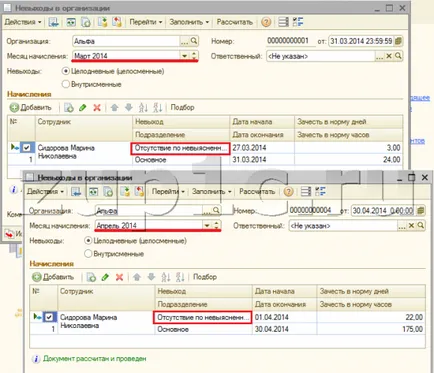Open Перейти menu in the March 2014 window
Image resolution: width=434 pixels, height=373 pixels.
click(x=146, y=22)
